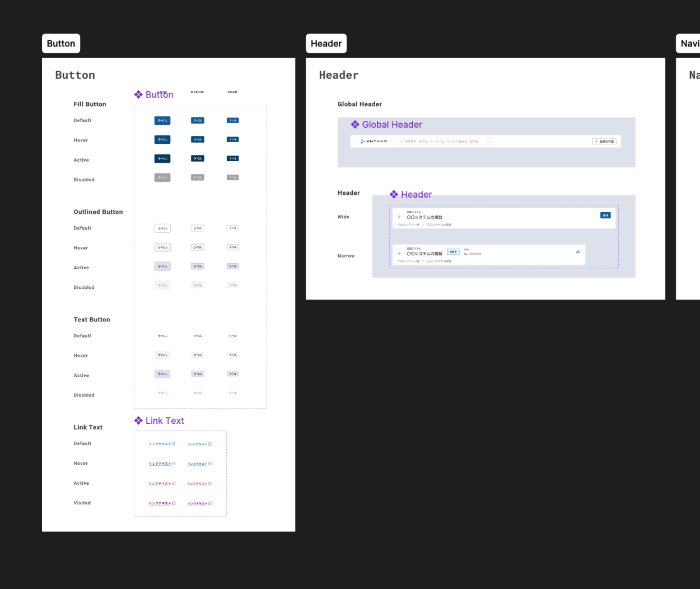Select the Header frame title label
700x589 pixels.
(x=326, y=44)
